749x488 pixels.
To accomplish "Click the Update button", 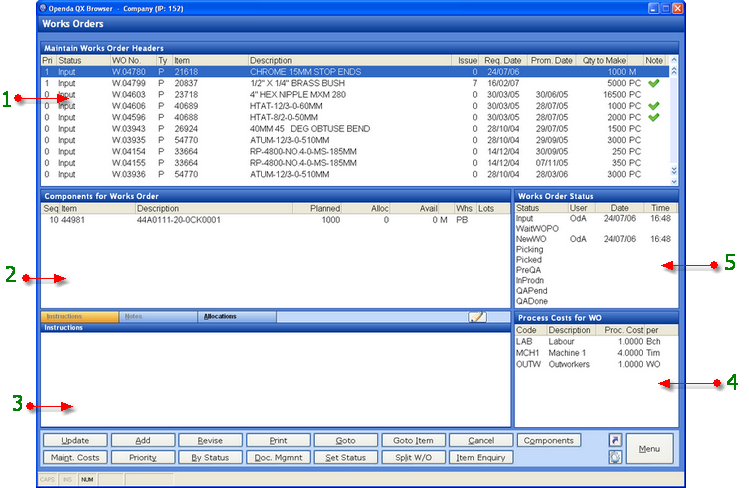I will point(75,440).
